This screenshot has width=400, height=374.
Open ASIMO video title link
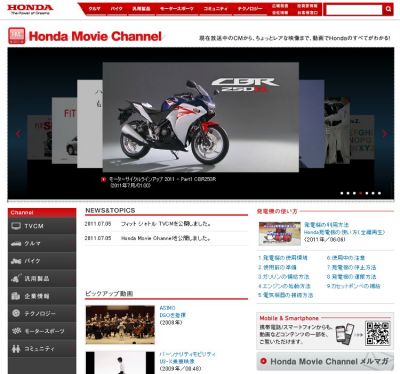[x=167, y=308]
